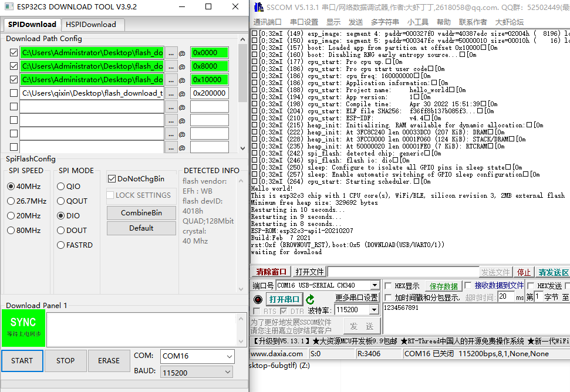This screenshot has height=392, width=570.
Task: Browse file for the 0x200000 row
Action: [x=171, y=93]
